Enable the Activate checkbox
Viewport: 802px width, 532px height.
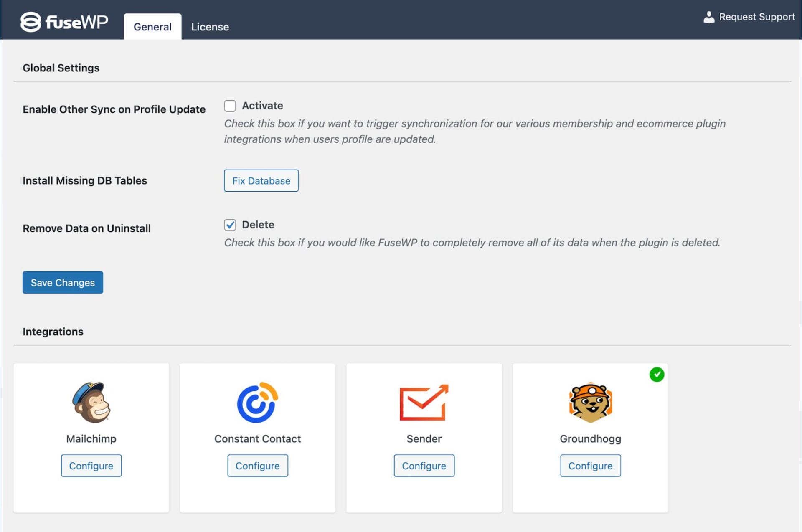point(230,106)
